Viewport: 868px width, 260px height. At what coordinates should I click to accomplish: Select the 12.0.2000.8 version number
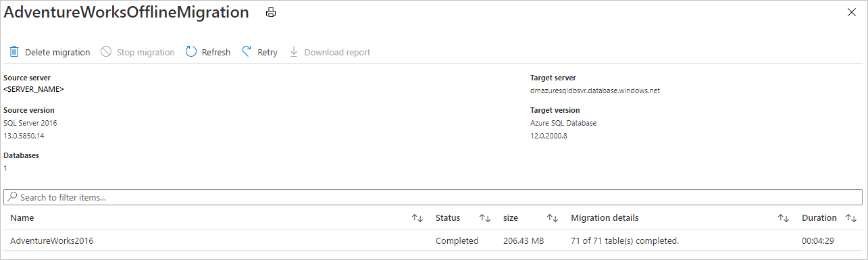coord(548,136)
